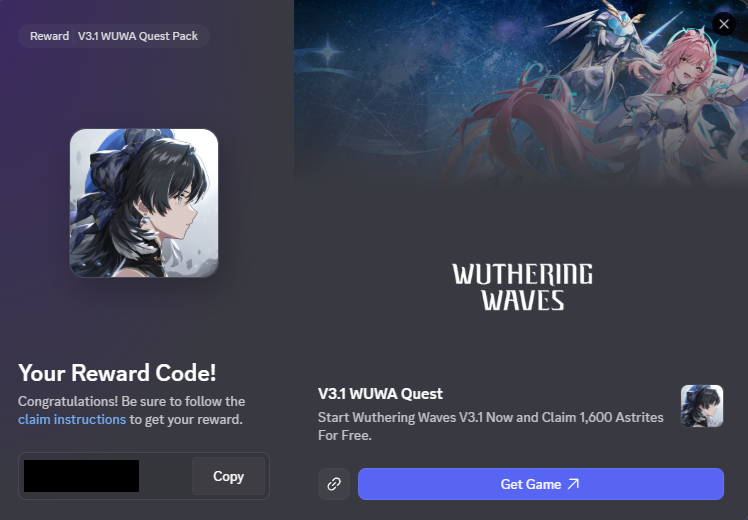This screenshot has height=520, width=748.
Task: Click the Congratulations message text
Action: (x=132, y=410)
